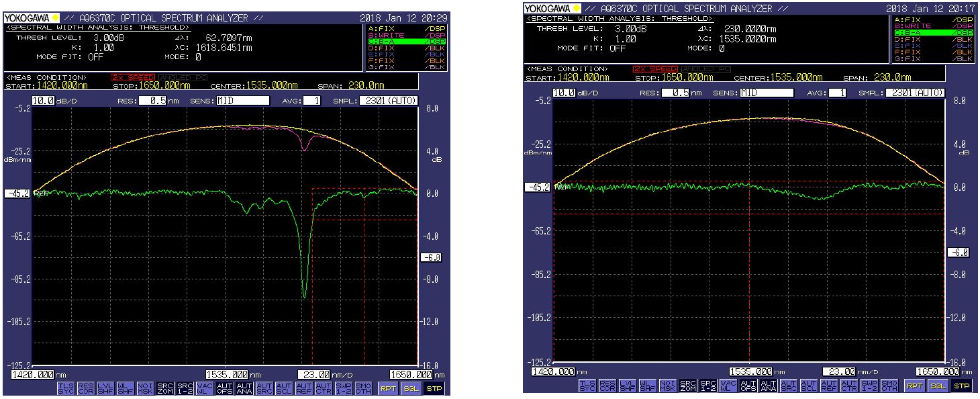
Task: Click STP stop button in right analyzer
Action: coord(962,385)
